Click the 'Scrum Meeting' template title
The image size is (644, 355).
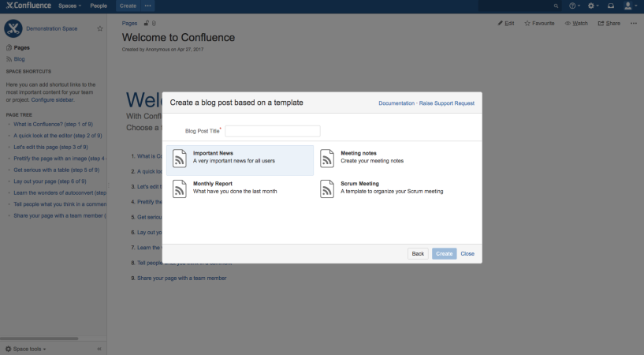click(x=359, y=184)
